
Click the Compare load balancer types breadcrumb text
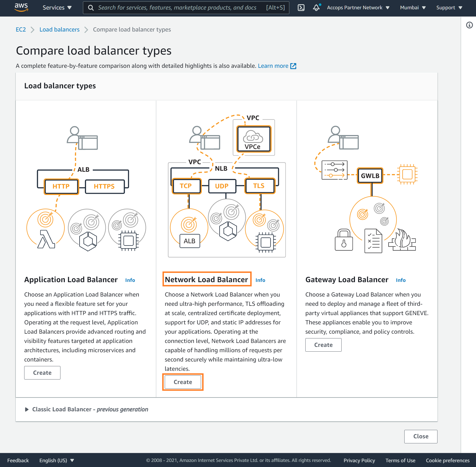(x=132, y=30)
